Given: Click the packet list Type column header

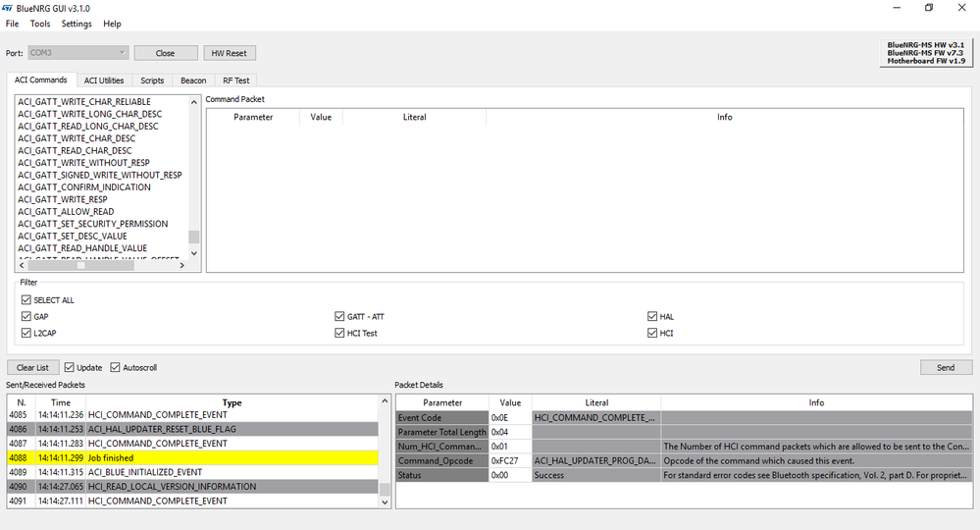Looking at the screenshot, I should pyautogui.click(x=232, y=402).
